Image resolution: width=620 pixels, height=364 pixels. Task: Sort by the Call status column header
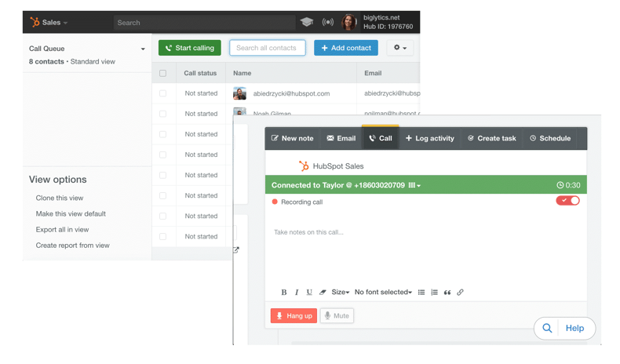pos(200,73)
